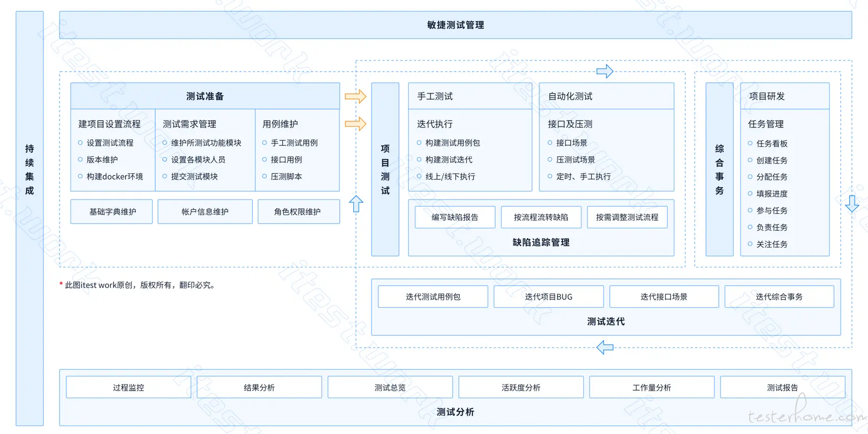The image size is (868, 434).
Task: Open the 迭代综合事务 box
Action: (780, 297)
